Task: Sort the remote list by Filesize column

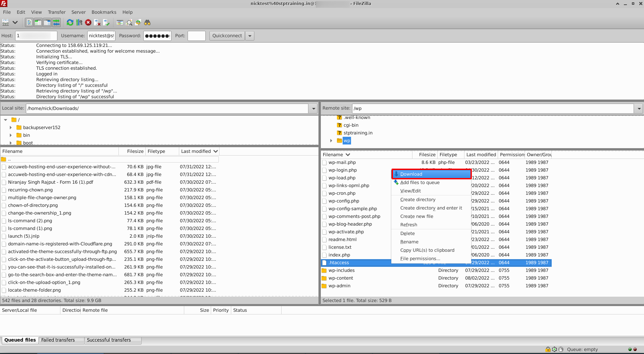Action: click(x=425, y=155)
